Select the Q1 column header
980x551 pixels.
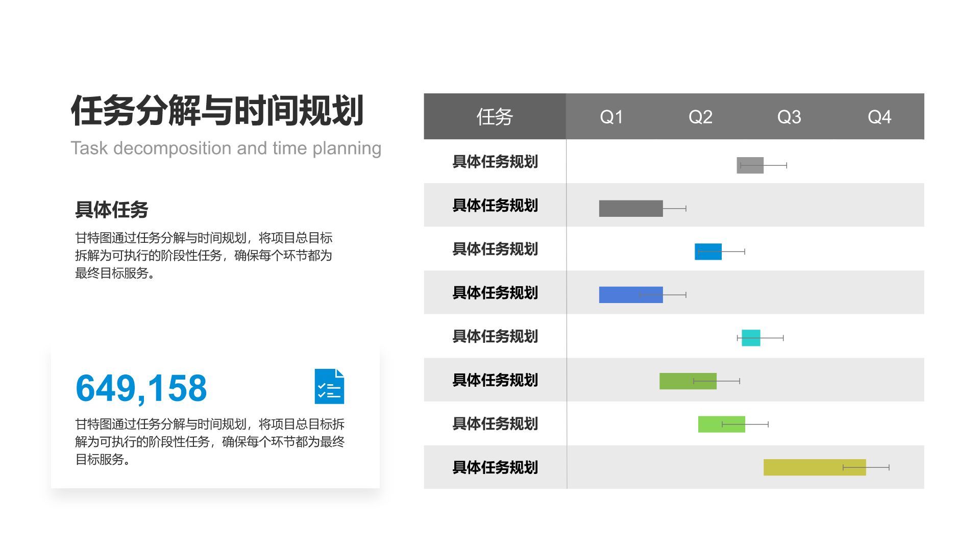[x=610, y=117]
